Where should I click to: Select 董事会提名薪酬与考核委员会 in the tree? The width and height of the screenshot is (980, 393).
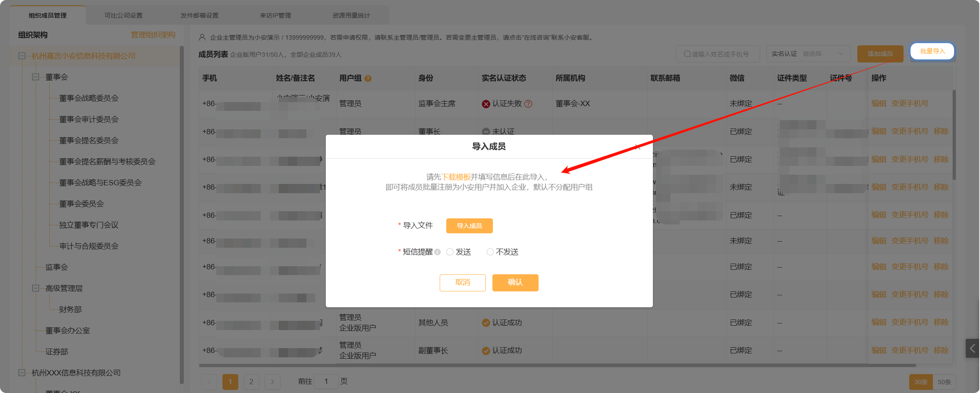coord(107,162)
